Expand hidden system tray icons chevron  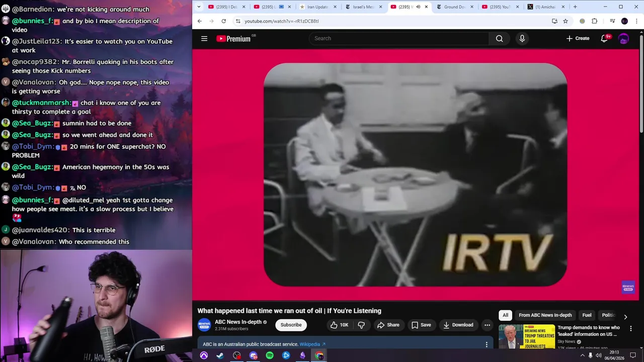[x=583, y=355]
